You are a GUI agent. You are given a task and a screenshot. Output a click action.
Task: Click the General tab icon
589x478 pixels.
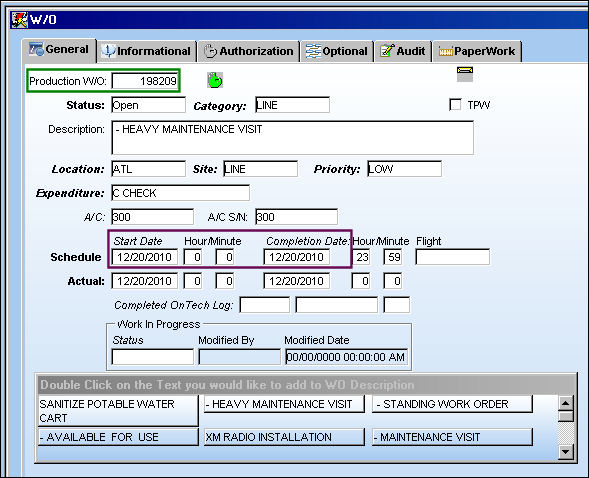click(36, 49)
